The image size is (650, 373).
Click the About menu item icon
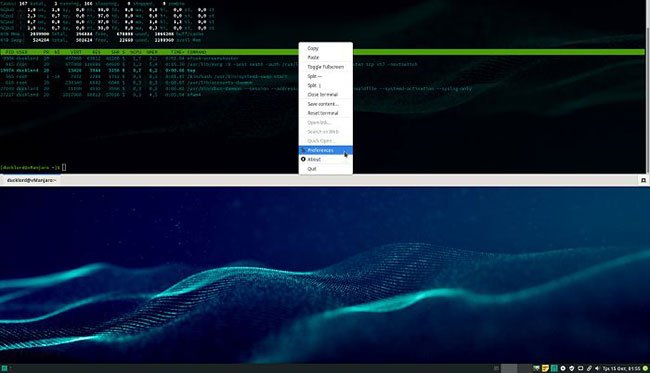[303, 159]
